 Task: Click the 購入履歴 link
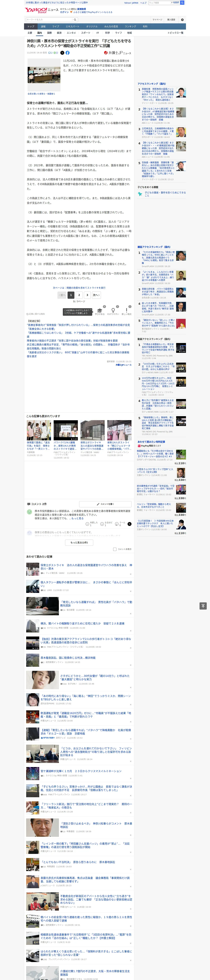pyautogui.click(x=171, y=20)
